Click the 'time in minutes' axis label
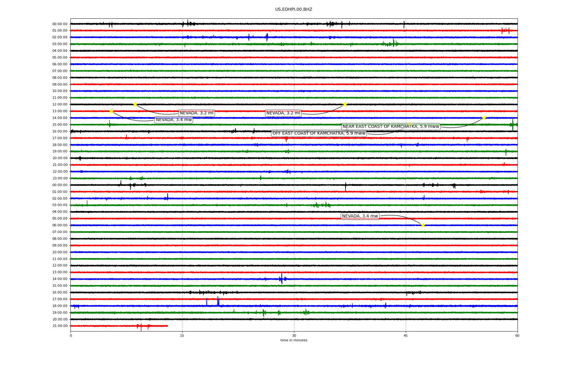The image size is (588, 368). [x=293, y=340]
